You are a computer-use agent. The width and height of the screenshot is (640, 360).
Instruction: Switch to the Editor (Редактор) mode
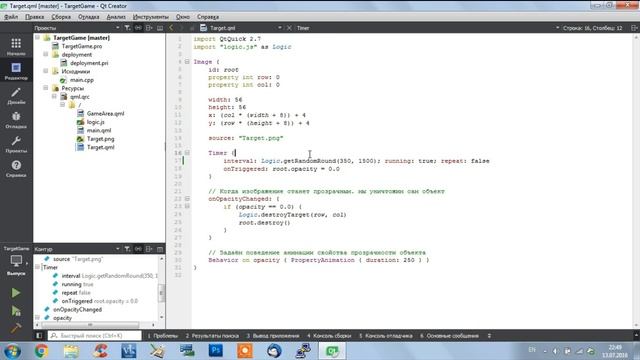(x=16, y=71)
